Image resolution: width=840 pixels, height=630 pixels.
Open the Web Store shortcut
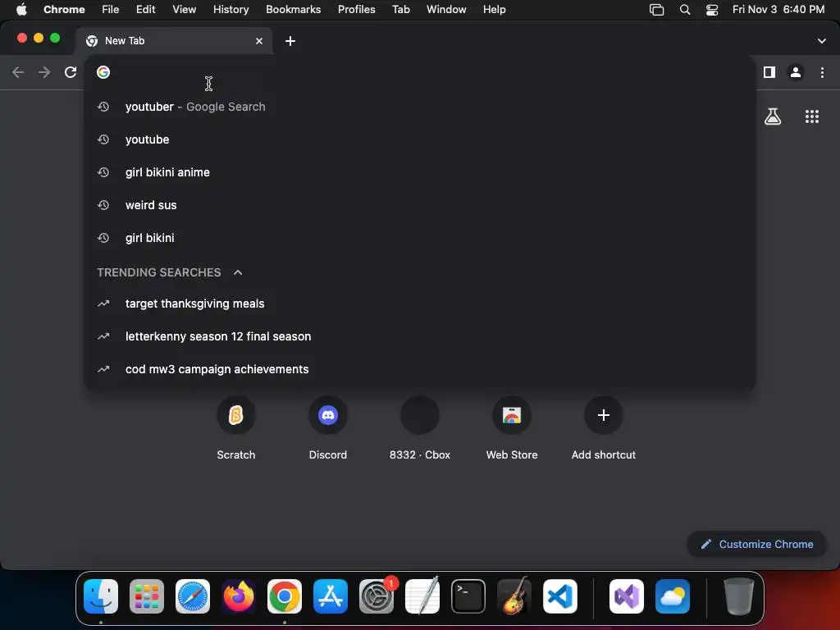(x=512, y=415)
